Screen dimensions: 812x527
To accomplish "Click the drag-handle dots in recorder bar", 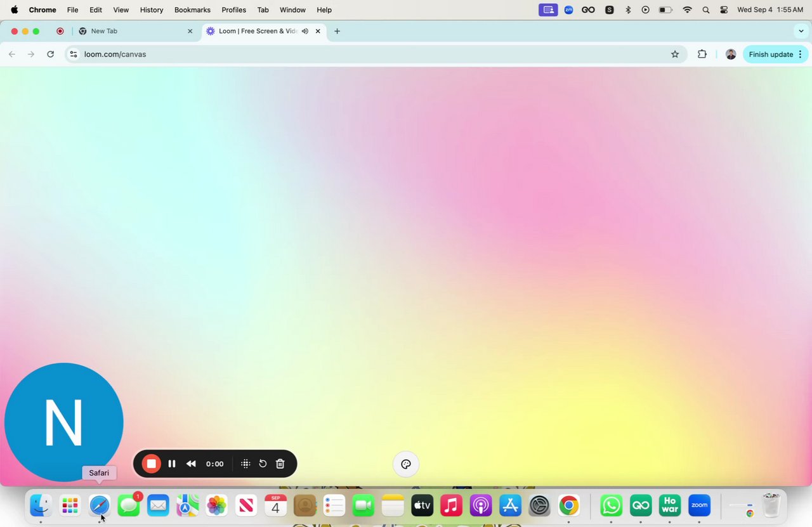I will (246, 464).
